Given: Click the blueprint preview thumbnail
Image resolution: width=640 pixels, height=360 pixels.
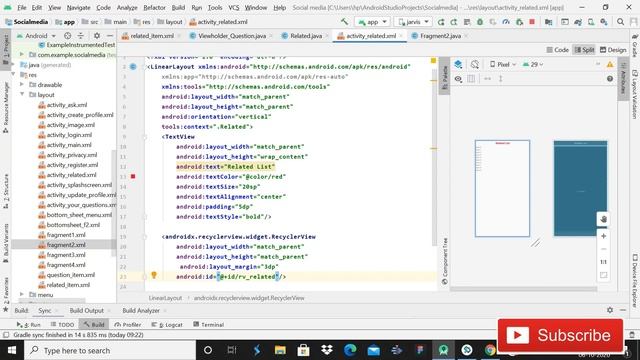Looking at the screenshot, I should 580,188.
